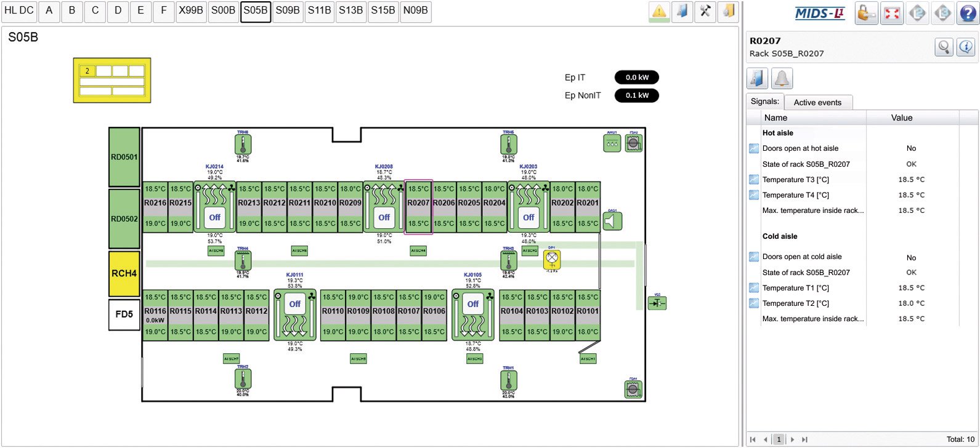The image size is (980, 448).
Task: Switch to the S00B tab
Action: [223, 11]
